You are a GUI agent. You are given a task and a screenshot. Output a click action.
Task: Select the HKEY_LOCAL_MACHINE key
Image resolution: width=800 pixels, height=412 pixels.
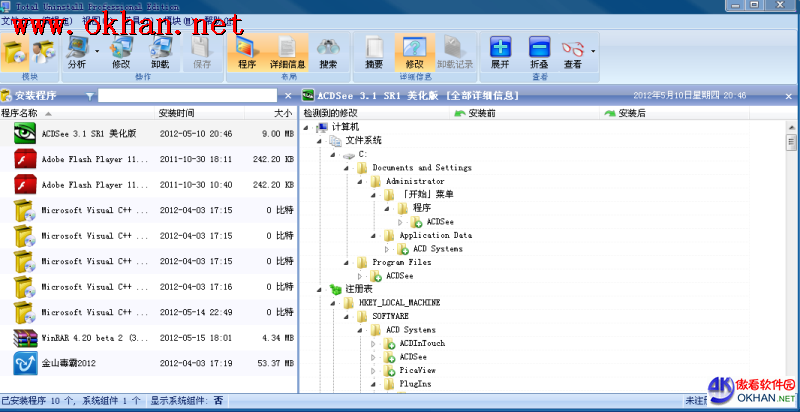click(x=399, y=302)
